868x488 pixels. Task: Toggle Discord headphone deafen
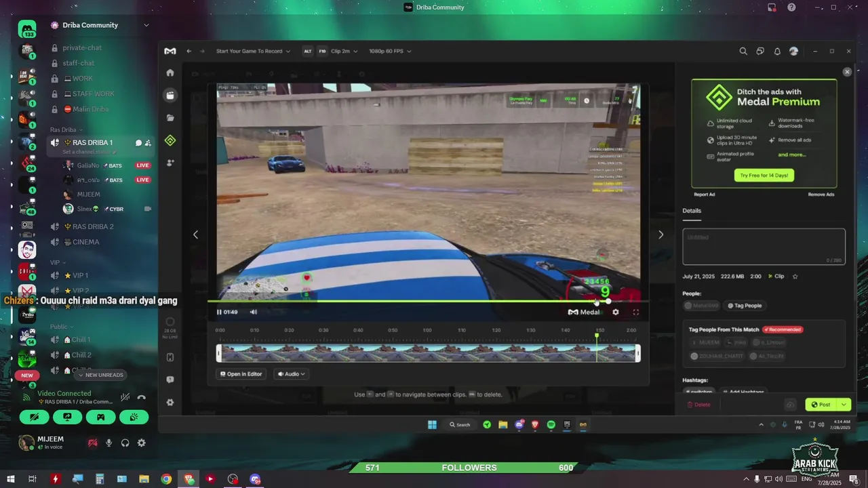click(125, 443)
